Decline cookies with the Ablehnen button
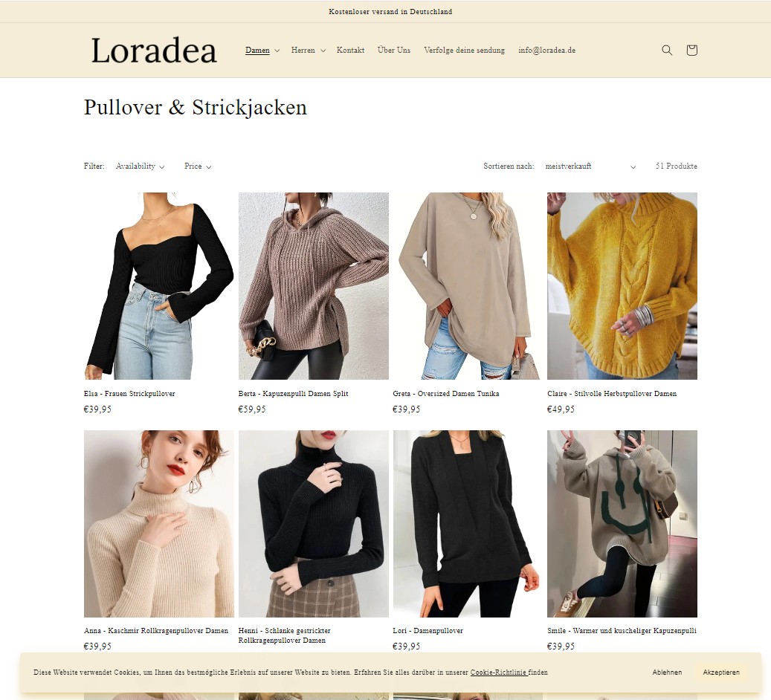This screenshot has height=700, width=771. click(667, 672)
